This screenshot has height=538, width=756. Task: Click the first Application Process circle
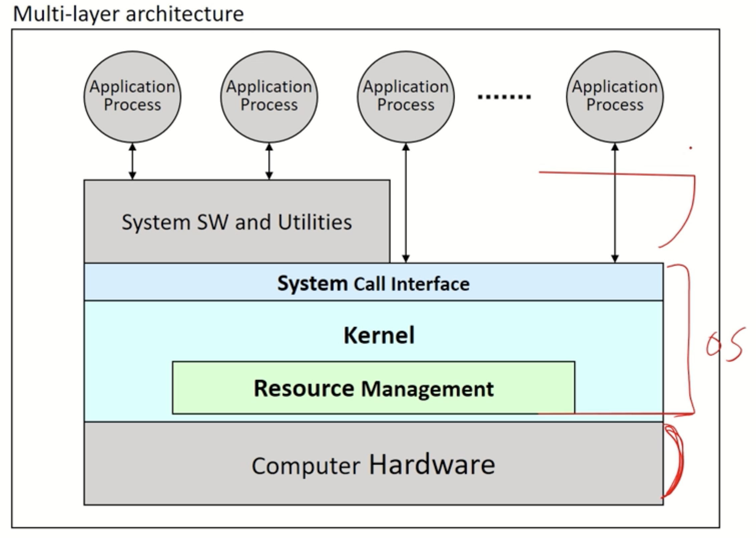click(132, 96)
